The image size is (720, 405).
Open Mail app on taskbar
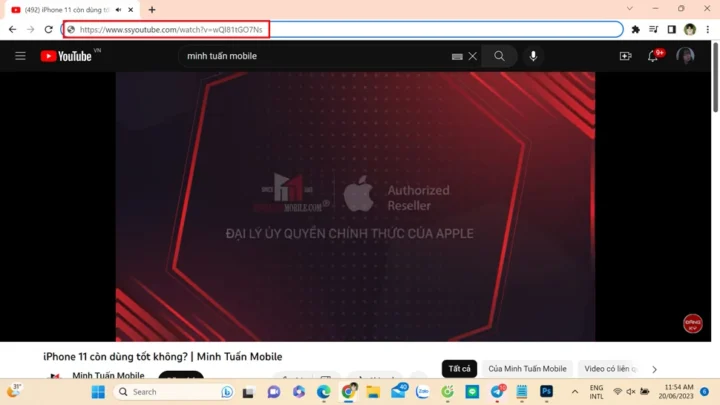click(x=399, y=392)
